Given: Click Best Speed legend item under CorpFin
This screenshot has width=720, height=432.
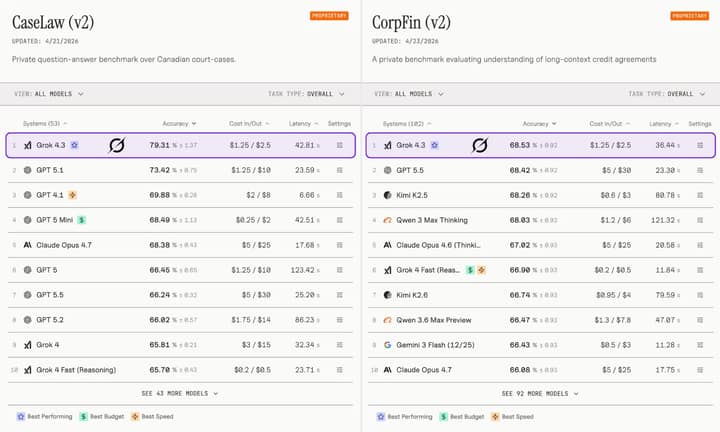Looking at the screenshot, I should click(x=512, y=416).
